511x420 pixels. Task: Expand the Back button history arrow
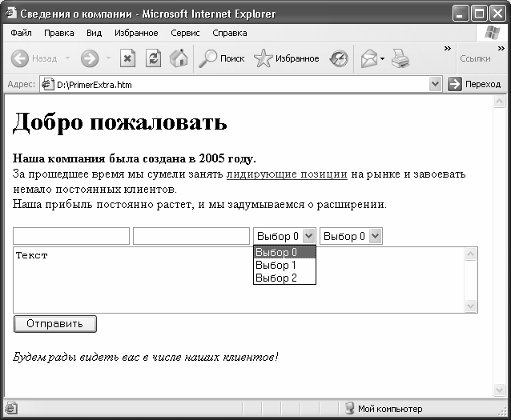coord(67,58)
